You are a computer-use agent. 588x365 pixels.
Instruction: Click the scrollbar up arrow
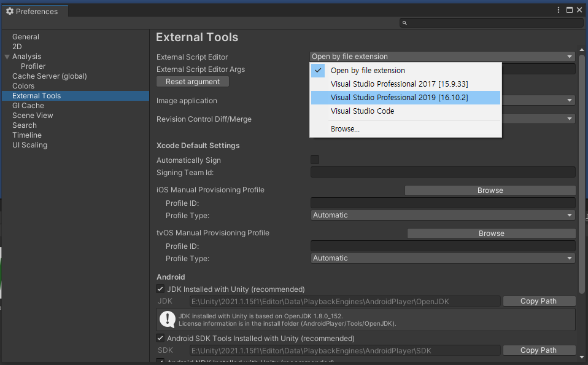tap(582, 50)
